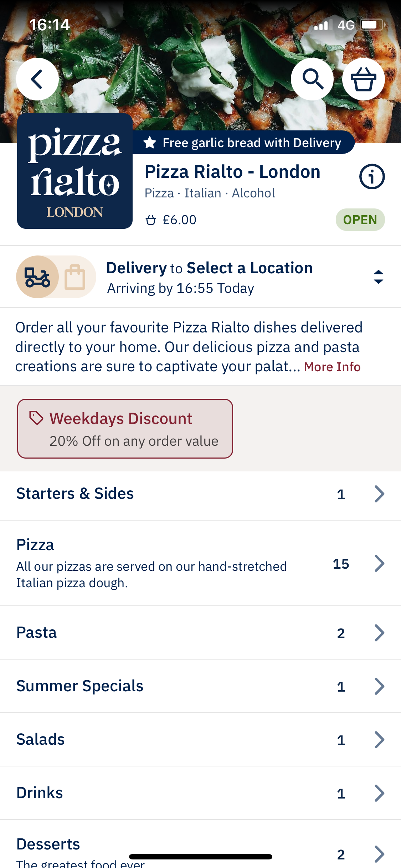Open the Salads category
The width and height of the screenshot is (401, 868).
pyautogui.click(x=200, y=740)
